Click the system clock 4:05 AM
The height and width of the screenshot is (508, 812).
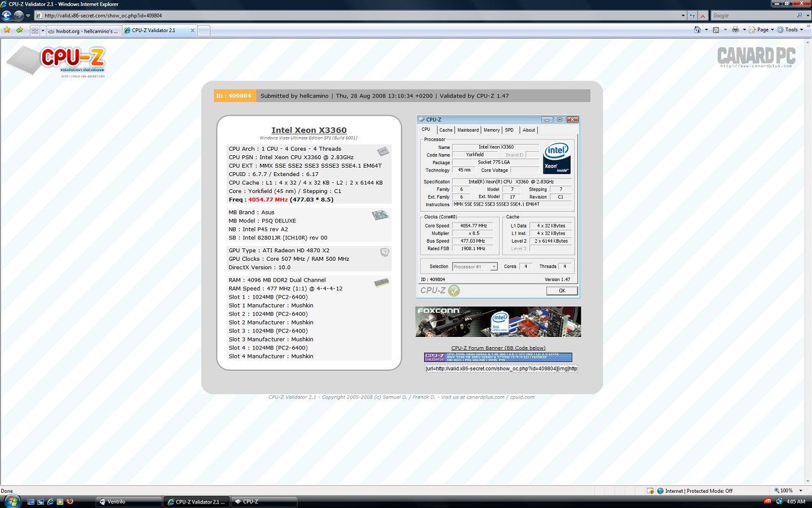click(796, 501)
